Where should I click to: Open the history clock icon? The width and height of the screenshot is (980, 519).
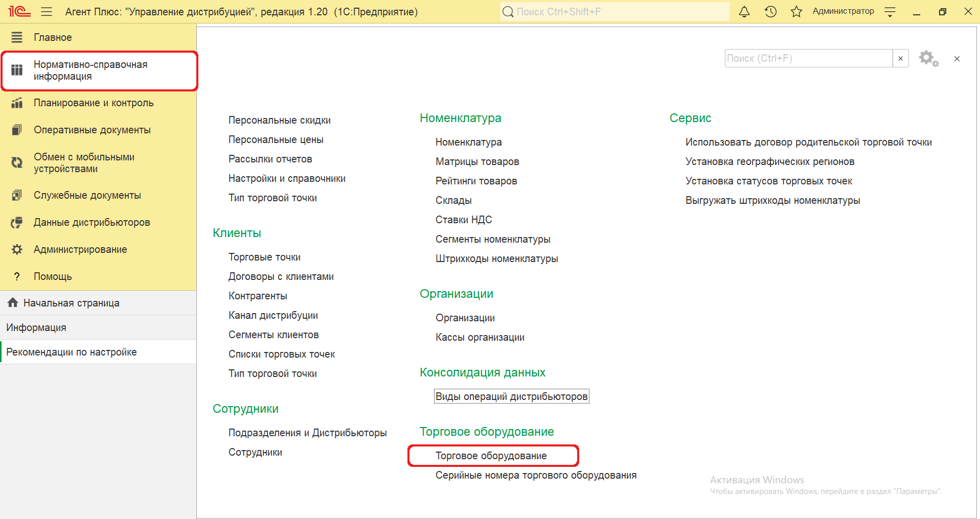click(770, 12)
